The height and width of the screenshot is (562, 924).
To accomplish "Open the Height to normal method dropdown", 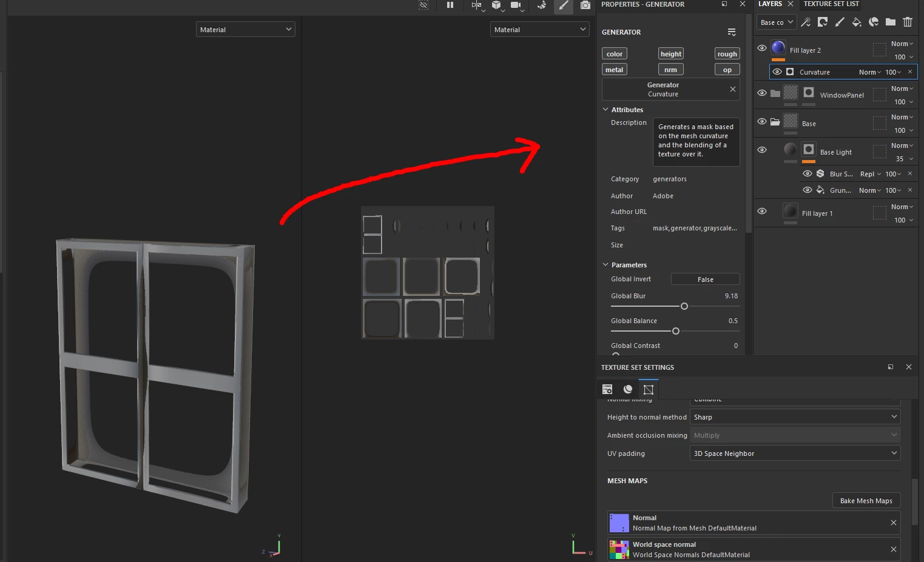I will [795, 417].
